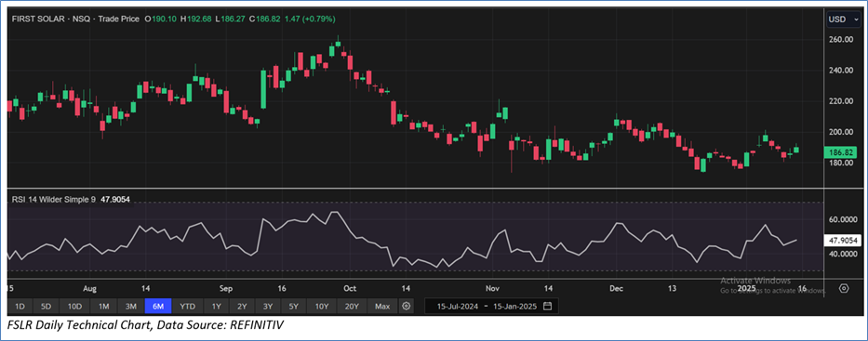This screenshot has width=868, height=341.
Task: Open range settings gear beside Max
Action: pyautogui.click(x=407, y=307)
